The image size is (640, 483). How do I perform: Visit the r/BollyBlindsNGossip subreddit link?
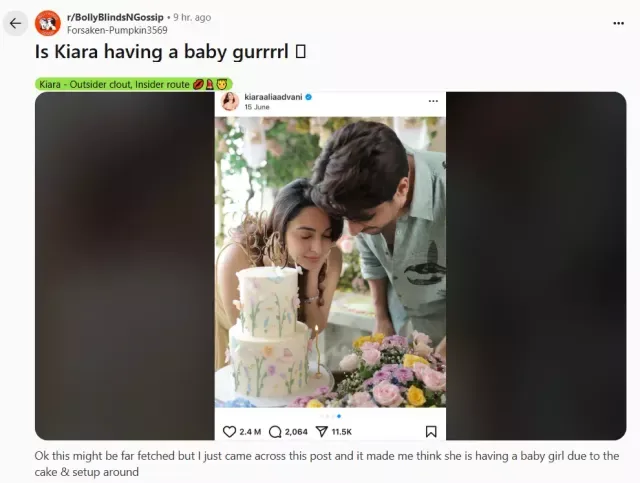tap(115, 17)
